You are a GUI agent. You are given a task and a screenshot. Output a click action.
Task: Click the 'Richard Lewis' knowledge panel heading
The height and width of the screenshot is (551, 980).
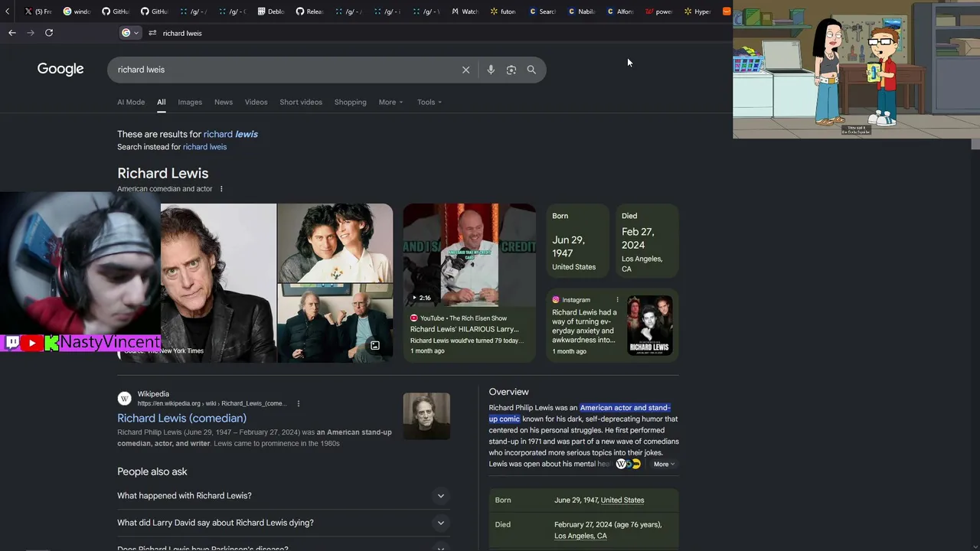coord(163,173)
